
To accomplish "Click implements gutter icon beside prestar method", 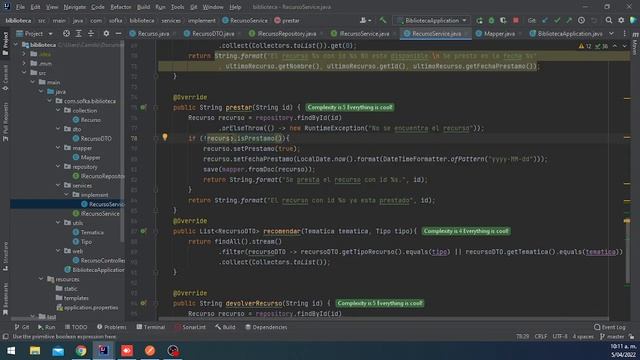I will click(143, 107).
